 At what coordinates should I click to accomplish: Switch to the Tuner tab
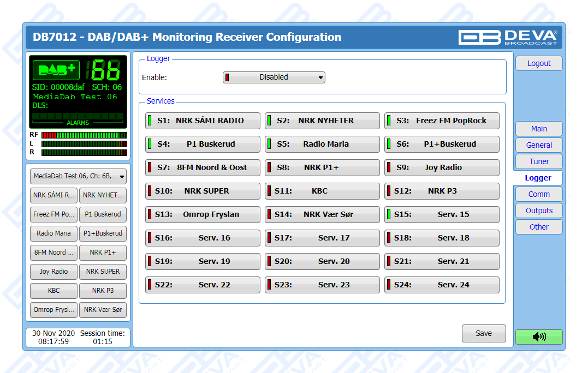(538, 162)
